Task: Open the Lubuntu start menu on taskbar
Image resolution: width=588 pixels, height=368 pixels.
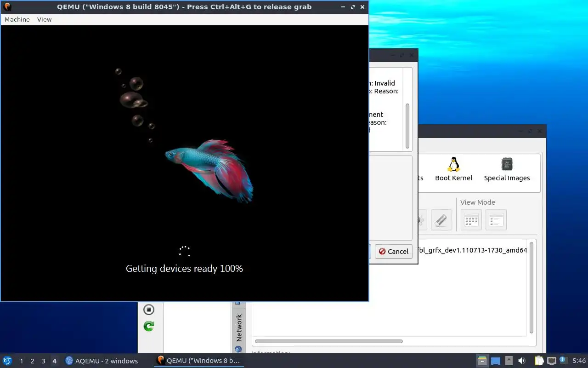Action: pos(7,361)
